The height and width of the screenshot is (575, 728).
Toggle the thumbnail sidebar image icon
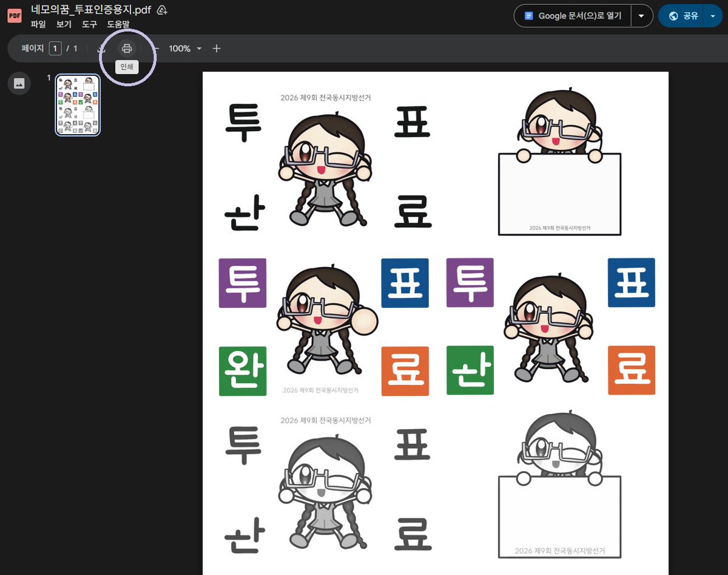point(19,84)
